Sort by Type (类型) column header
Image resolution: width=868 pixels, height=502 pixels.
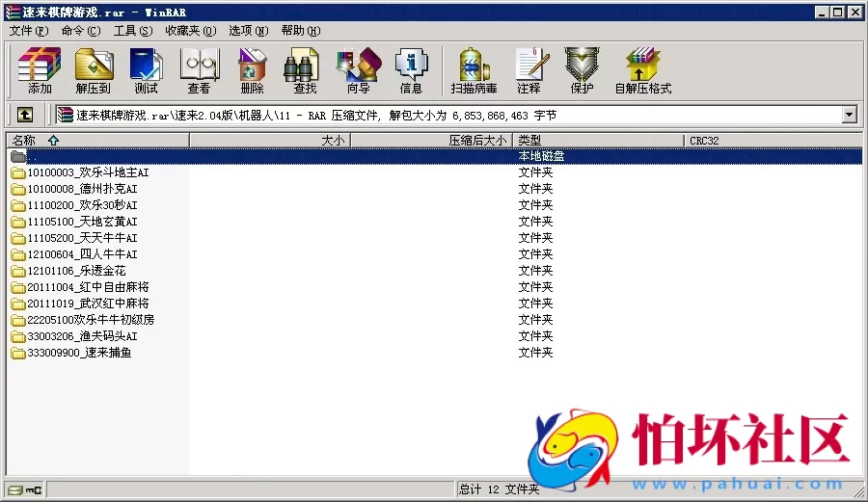point(598,141)
